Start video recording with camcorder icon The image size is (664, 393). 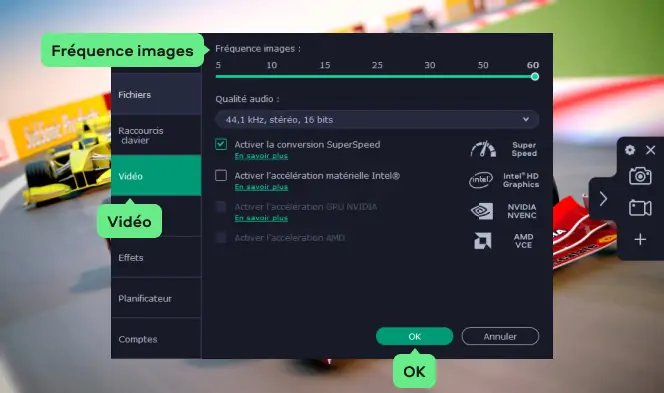pos(640,208)
